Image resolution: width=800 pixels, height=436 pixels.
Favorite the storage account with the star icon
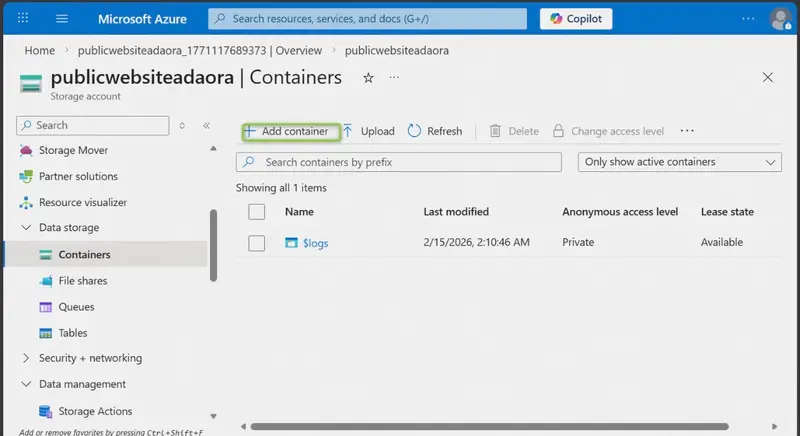368,78
